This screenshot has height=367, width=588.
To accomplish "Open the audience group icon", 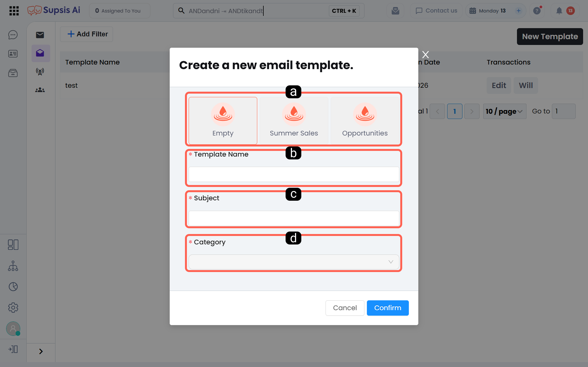I will pos(40,90).
